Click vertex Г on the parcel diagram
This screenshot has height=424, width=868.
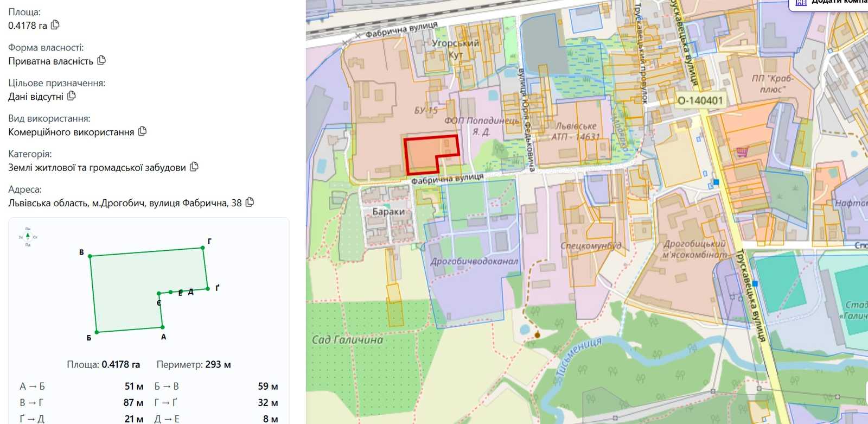point(203,248)
